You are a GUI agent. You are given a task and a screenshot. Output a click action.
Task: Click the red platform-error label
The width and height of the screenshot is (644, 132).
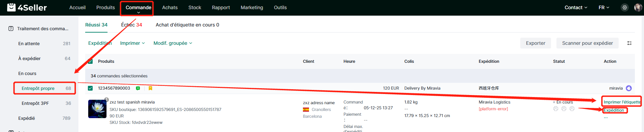493,109
